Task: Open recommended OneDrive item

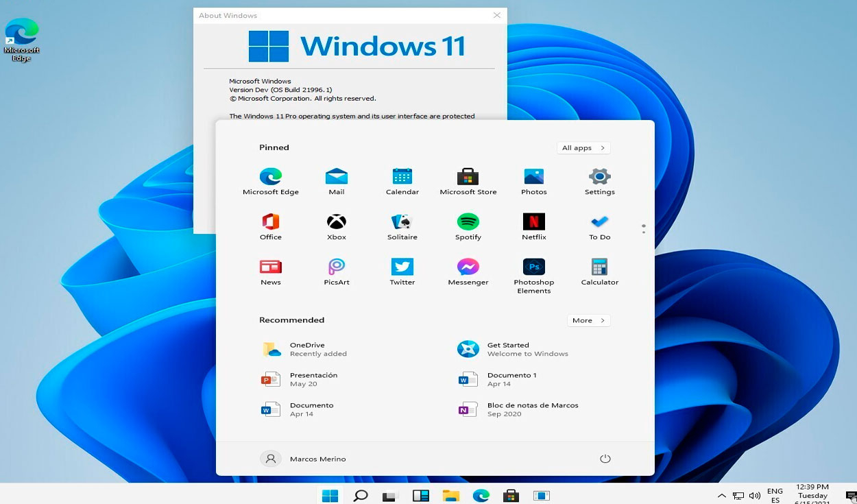Action: tap(305, 349)
